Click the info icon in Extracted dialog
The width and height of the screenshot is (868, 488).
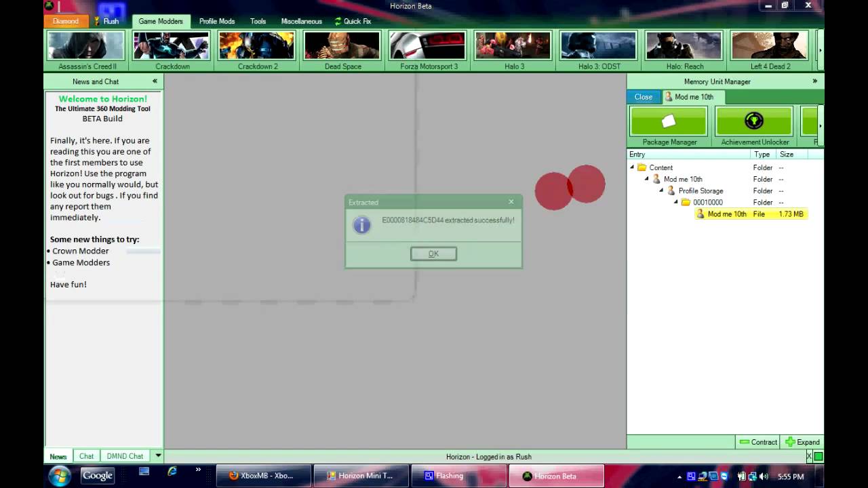pyautogui.click(x=362, y=225)
